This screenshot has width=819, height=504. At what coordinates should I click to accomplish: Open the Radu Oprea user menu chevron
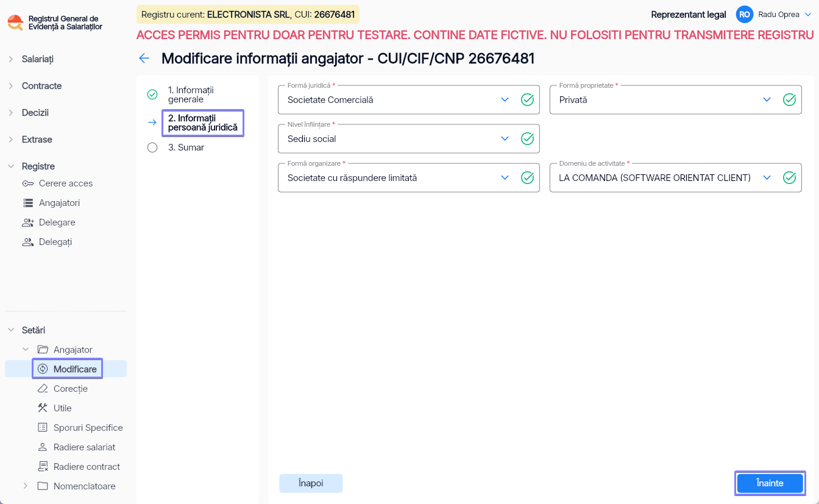pos(808,15)
